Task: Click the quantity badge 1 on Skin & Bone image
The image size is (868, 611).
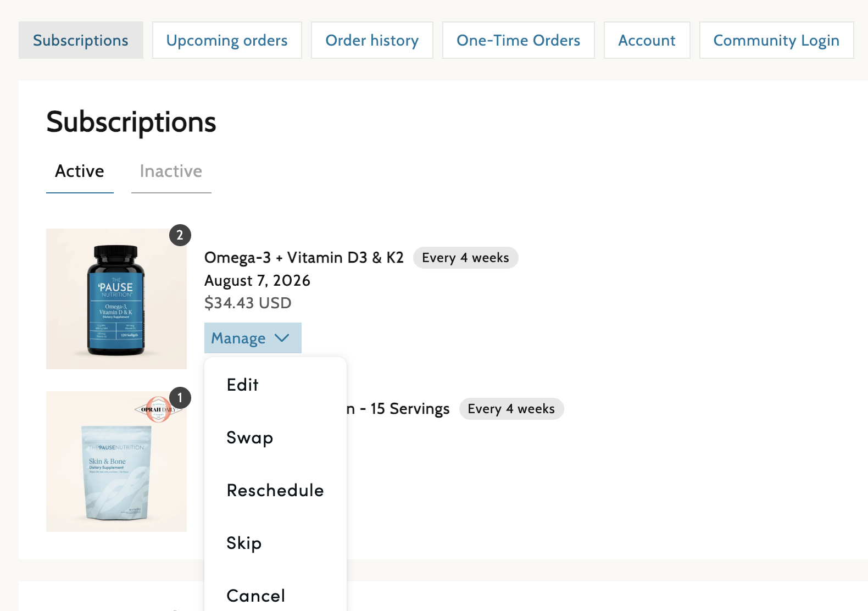Action: click(180, 398)
